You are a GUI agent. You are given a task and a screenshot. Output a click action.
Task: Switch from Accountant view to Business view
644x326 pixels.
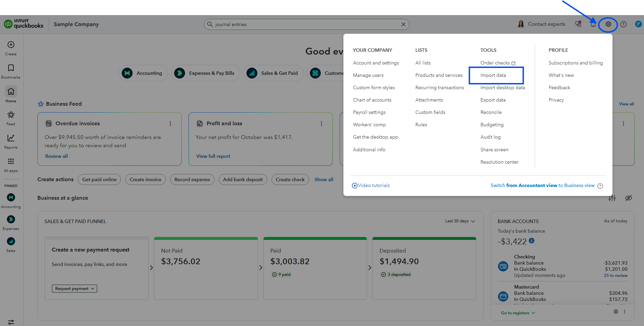point(542,185)
